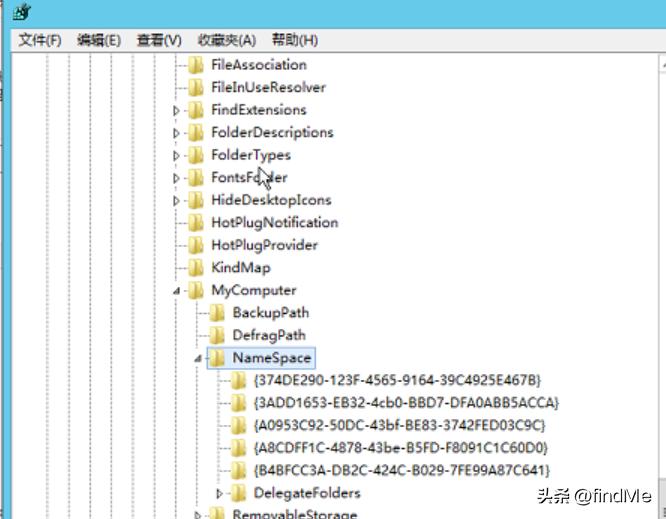
Task: Click folder icon of {3ADD1653-EB32-4cb0-BBD7-DFA0ABB5ACCA}
Action: (238, 403)
